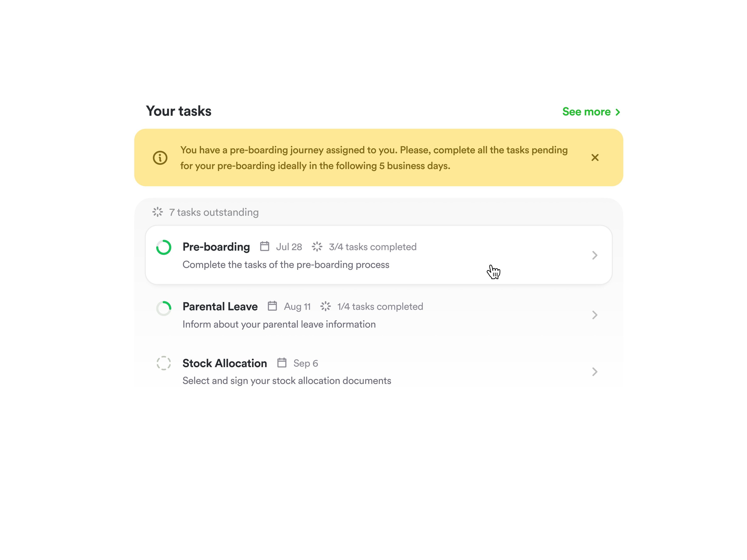Click the spinner icon beside 7 tasks outstanding
747x560 pixels.
(x=158, y=212)
